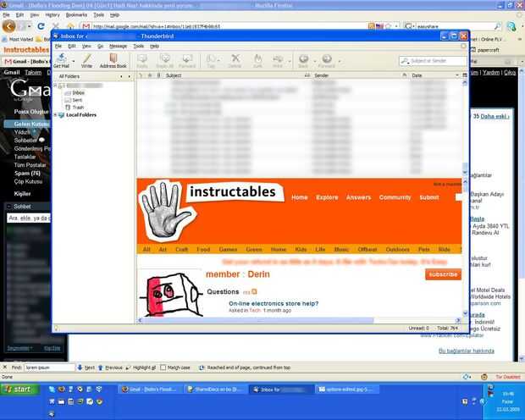The height and width of the screenshot is (420, 525).
Task: Click the attachment column header icon
Action: pyautogui.click(x=158, y=75)
